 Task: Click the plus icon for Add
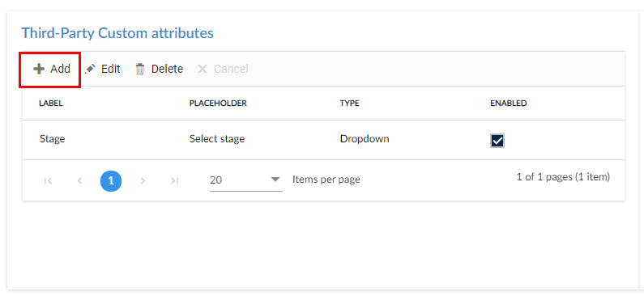(x=39, y=69)
